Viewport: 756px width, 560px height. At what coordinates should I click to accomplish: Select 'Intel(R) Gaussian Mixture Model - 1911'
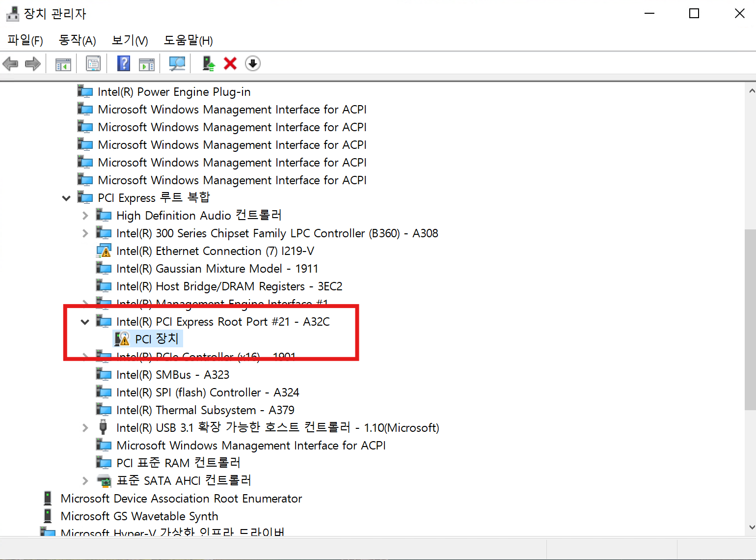217,269
